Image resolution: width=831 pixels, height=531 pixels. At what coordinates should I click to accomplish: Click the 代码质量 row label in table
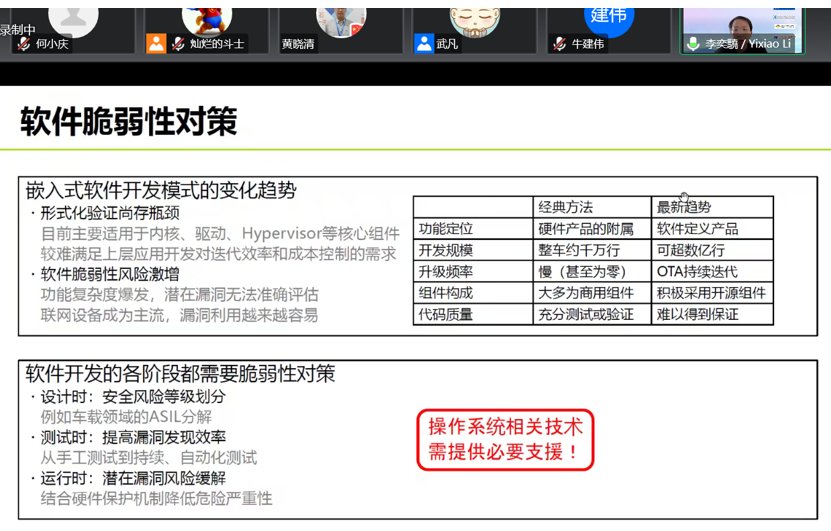[x=446, y=314]
